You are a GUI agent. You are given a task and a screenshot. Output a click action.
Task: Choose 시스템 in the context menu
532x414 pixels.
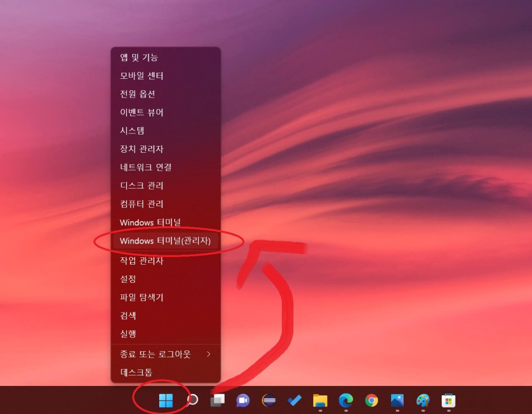(x=166, y=131)
